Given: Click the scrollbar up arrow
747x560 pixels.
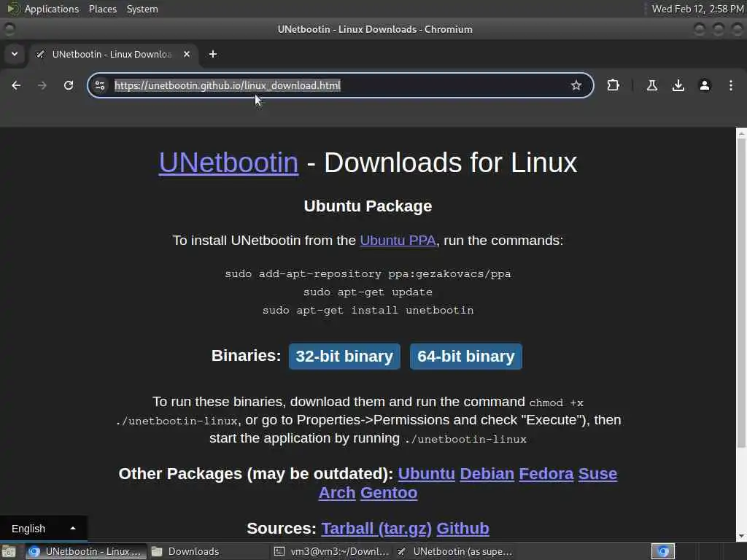Looking at the screenshot, I should (x=741, y=133).
